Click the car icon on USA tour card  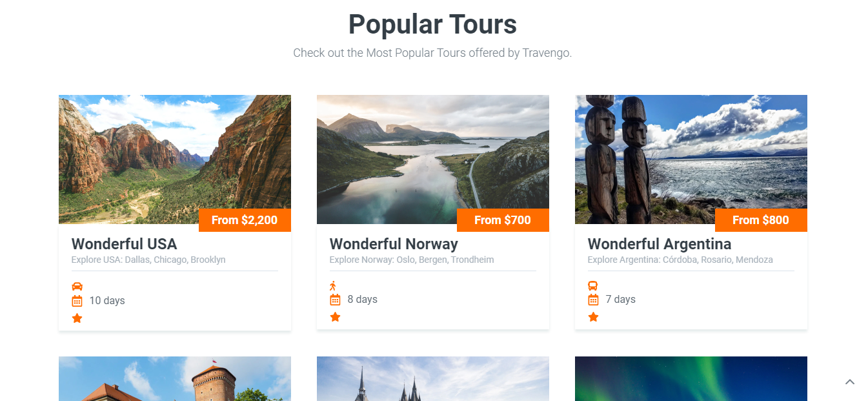(77, 286)
